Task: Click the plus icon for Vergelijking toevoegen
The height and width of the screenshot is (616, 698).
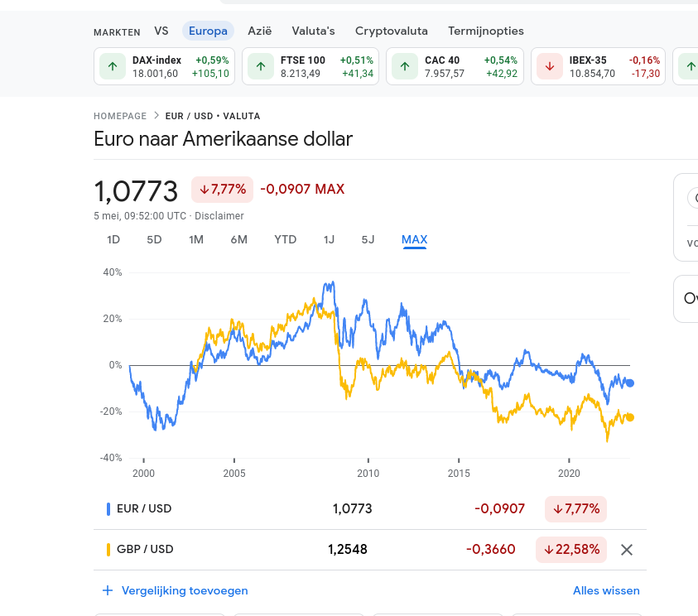Action: pyautogui.click(x=107, y=590)
